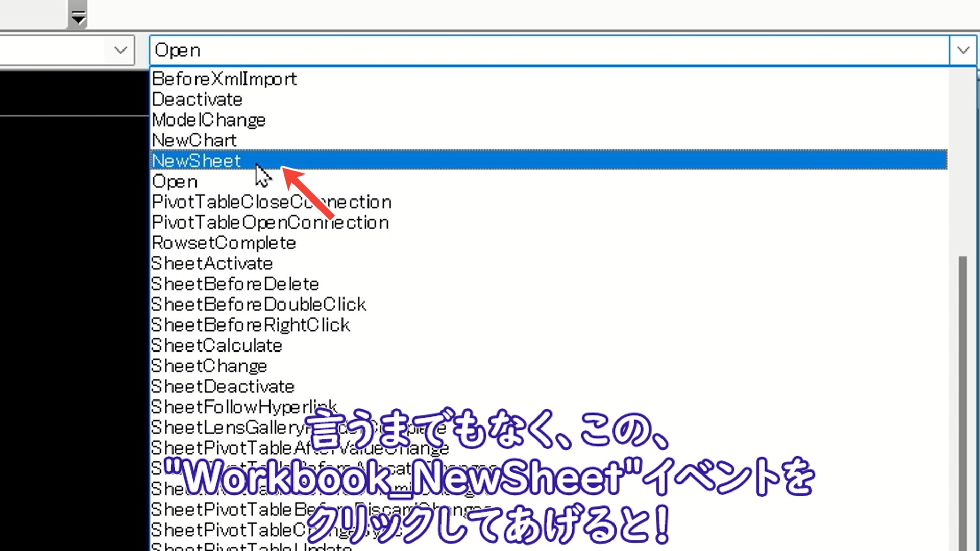Choose SheetChange event item
The width and height of the screenshot is (980, 551).
[209, 366]
